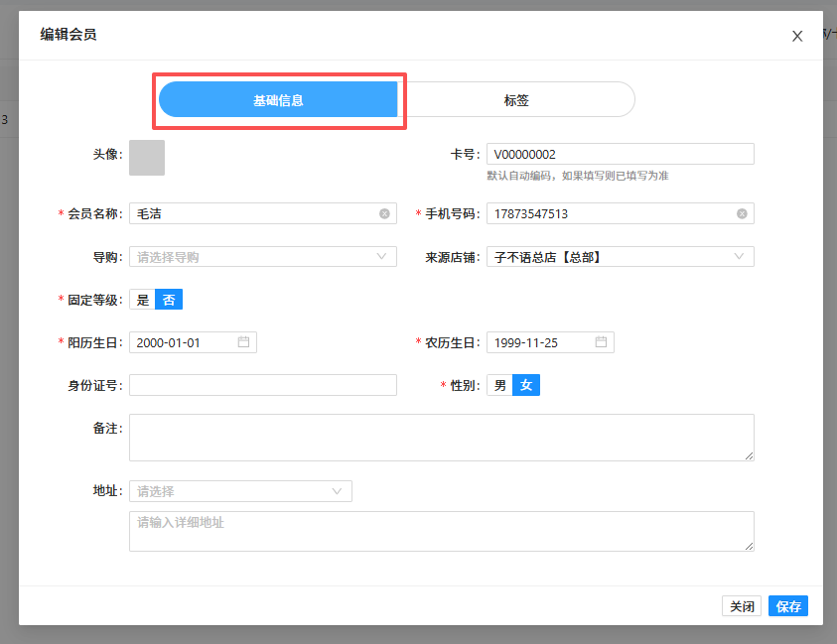Click the avatar image placeholder
The image size is (837, 644).
(x=147, y=158)
